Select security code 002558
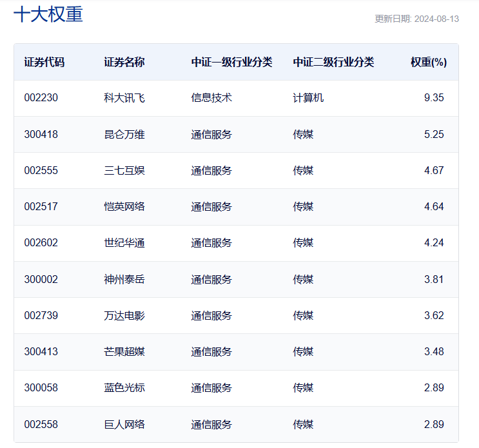 [41, 425]
